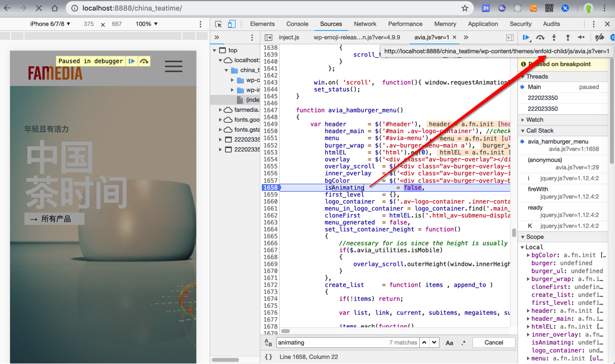Collapse the Scope section
This screenshot has height=364, width=615.
point(535,237)
